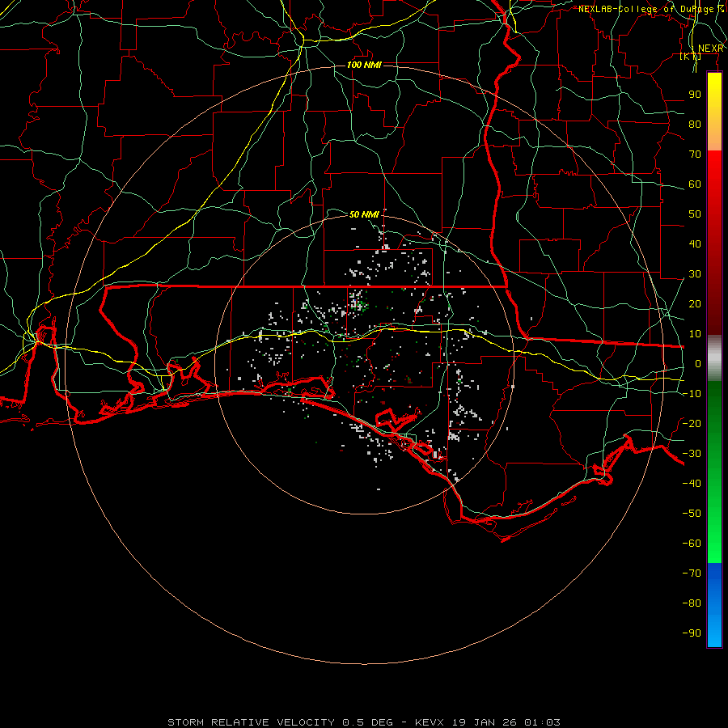Viewport: 728px width, 728px height.
Task: Click the -80 value on velocity scale
Action: pyautogui.click(x=692, y=603)
